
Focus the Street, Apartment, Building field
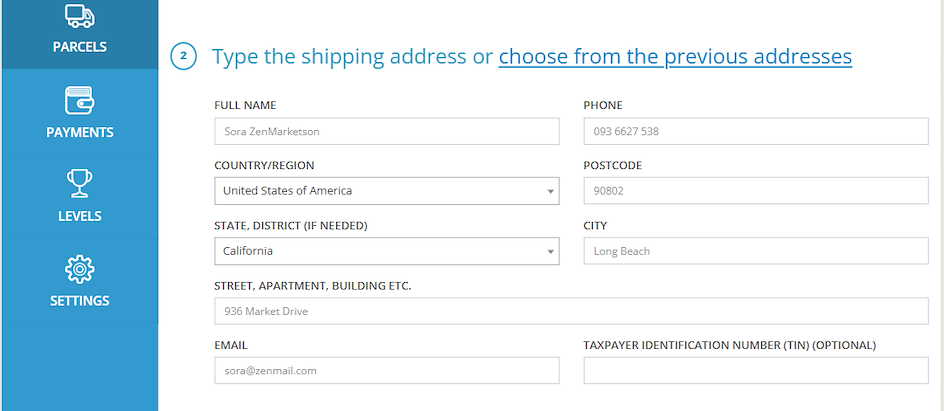pyautogui.click(x=571, y=311)
